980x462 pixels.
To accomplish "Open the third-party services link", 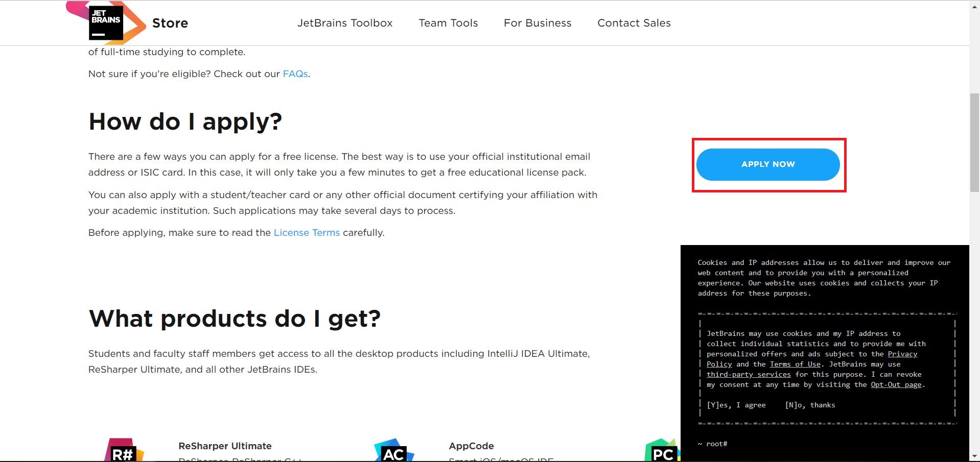I will (x=749, y=374).
